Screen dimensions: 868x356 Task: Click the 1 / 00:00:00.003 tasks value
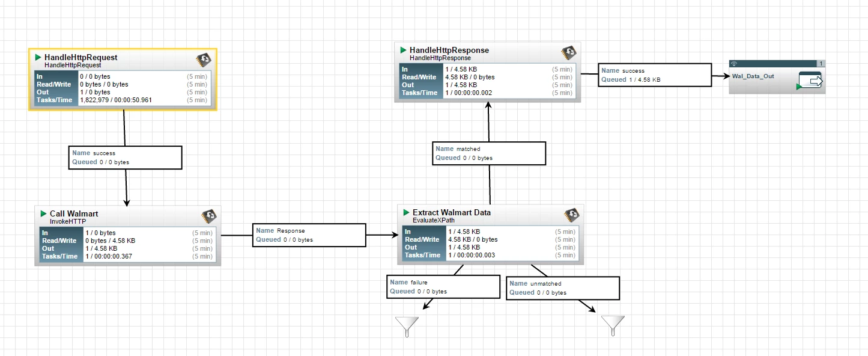pos(473,255)
